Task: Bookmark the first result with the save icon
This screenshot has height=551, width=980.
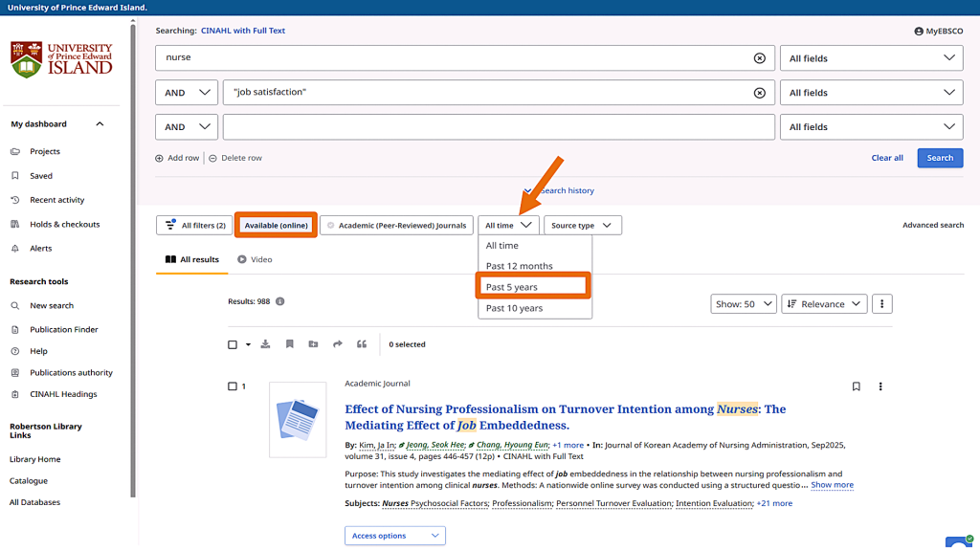Action: [x=856, y=386]
